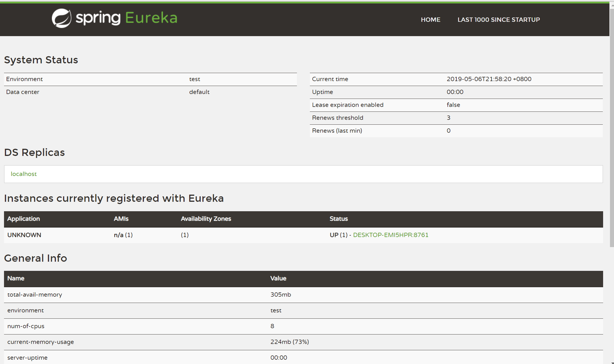Screen dimensions: 614x364
Task: Click the current-memory-usage value 224mb
Action: [x=290, y=342]
